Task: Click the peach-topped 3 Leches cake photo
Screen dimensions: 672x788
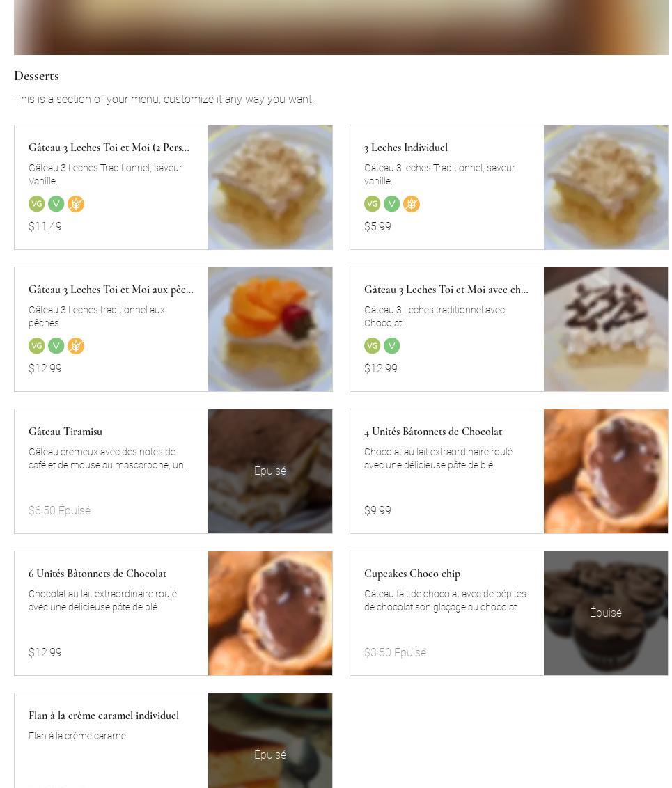Action: tap(270, 329)
